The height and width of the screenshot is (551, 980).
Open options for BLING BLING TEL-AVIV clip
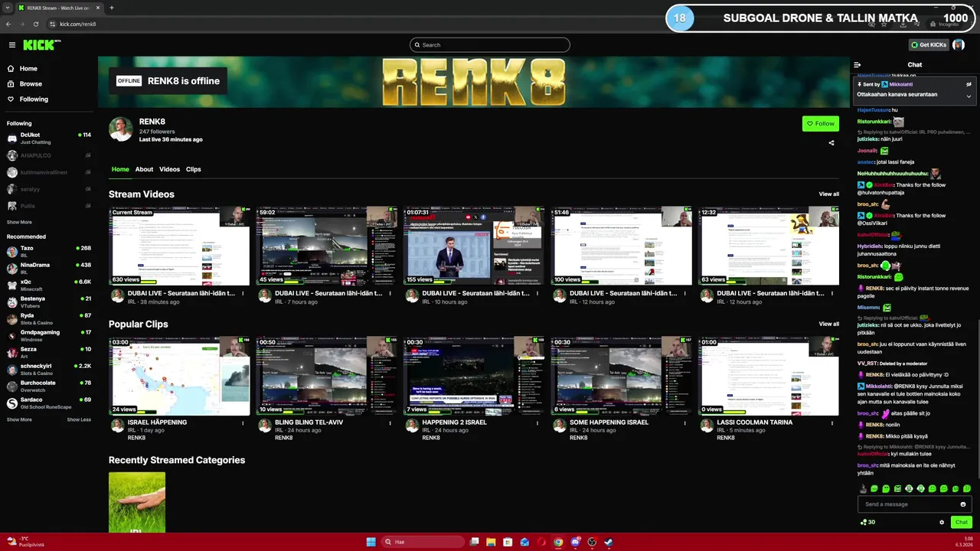pyautogui.click(x=390, y=422)
